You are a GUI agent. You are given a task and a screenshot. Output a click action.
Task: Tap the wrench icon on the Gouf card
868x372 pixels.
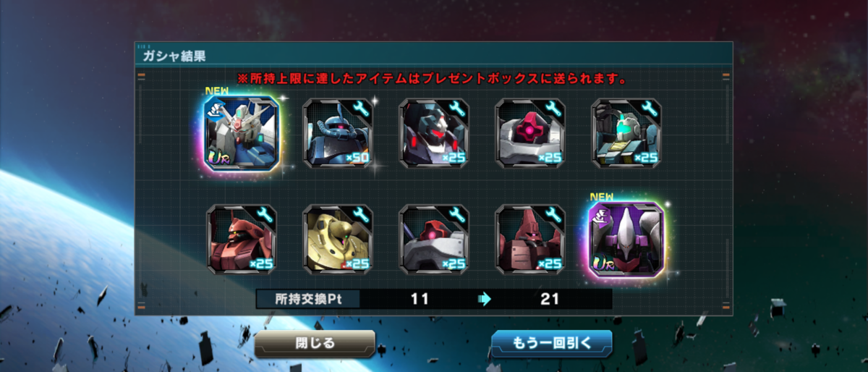(359, 110)
